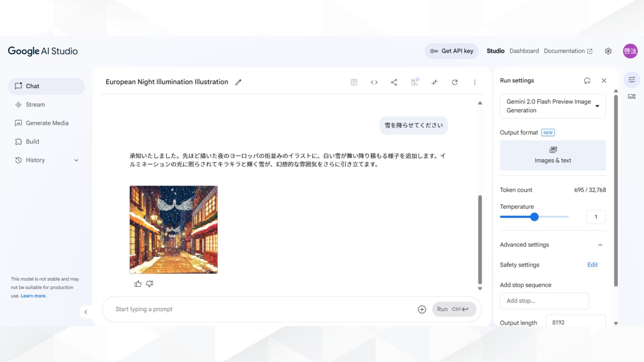Click the Get code icon

pyautogui.click(x=374, y=82)
